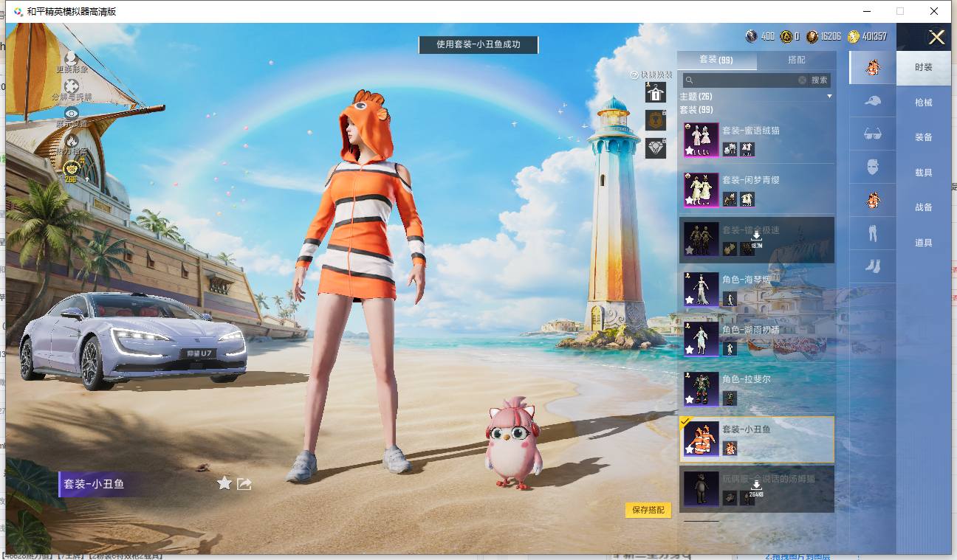
Task: Toggle favorite star next to 套装-小丑鱼 title
Action: click(224, 483)
